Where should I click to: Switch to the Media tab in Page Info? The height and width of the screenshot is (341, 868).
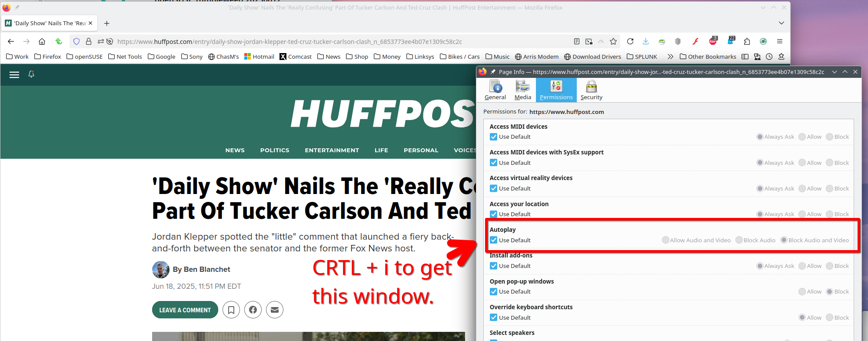pos(523,90)
